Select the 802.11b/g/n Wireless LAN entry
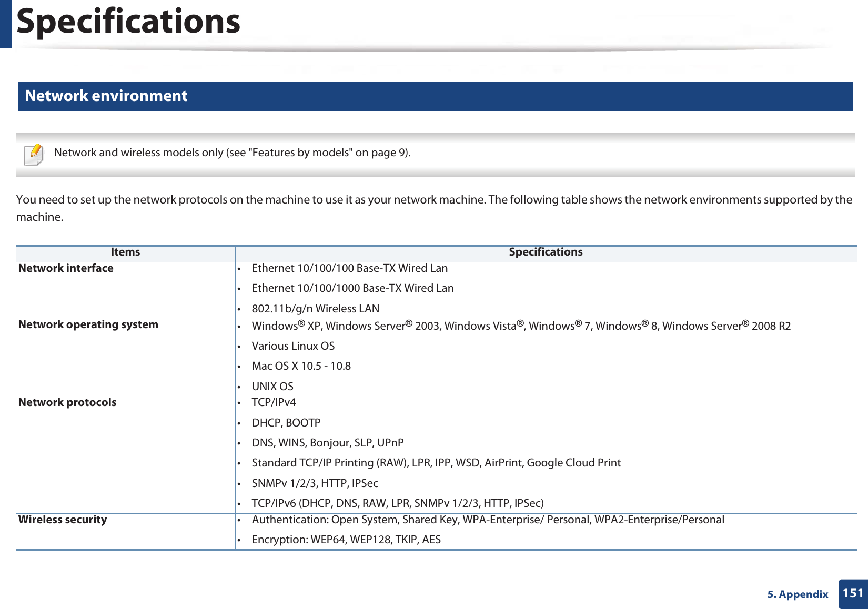This screenshot has width=868, height=609. click(316, 309)
